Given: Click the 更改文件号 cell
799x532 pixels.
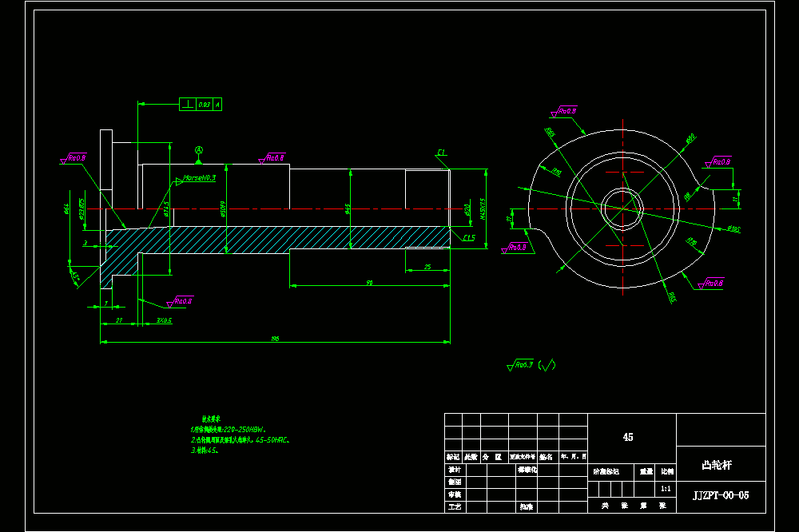Looking at the screenshot, I should tap(523, 457).
